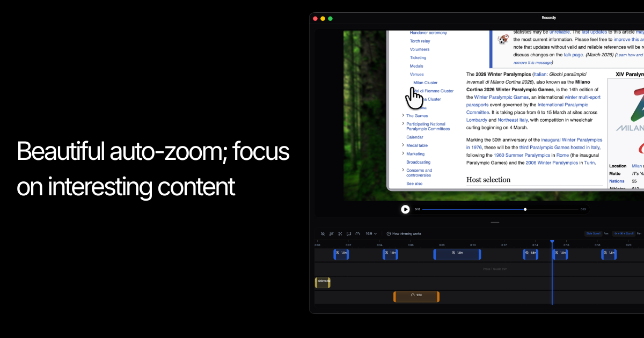Click the panel resize handle above timeline
This screenshot has height=338, width=644.
tap(495, 222)
